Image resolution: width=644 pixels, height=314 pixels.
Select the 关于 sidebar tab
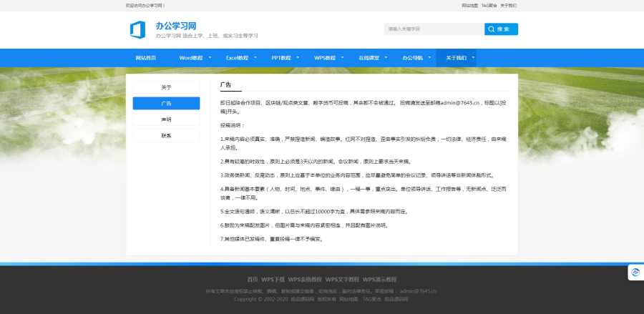pyautogui.click(x=166, y=87)
